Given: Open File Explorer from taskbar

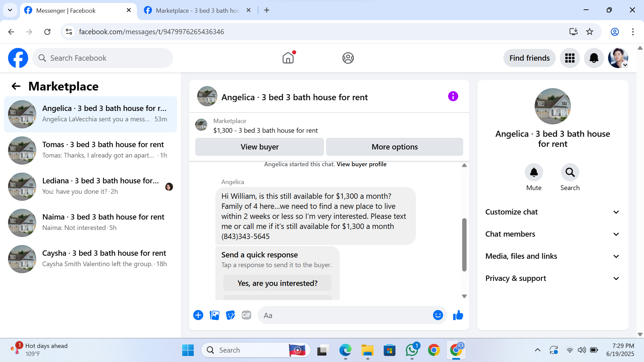Looking at the screenshot, I should pos(367,350).
